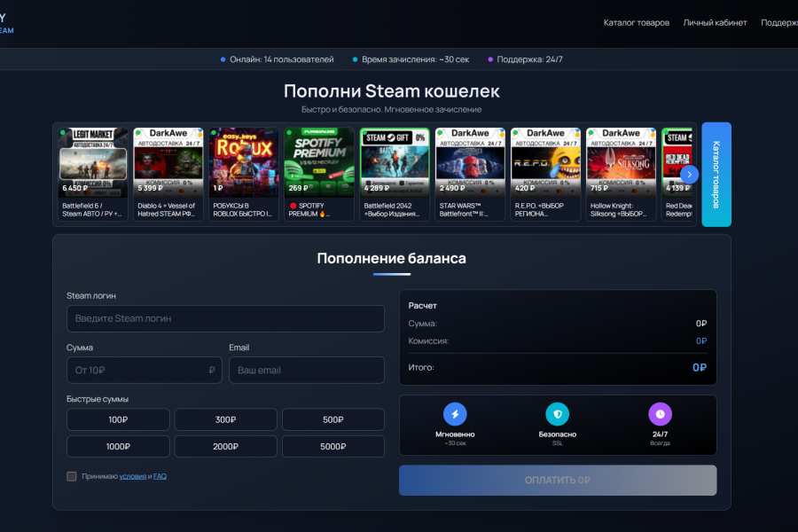Tick the Принимаю условия checkbox
798x532 pixels.
(71, 476)
